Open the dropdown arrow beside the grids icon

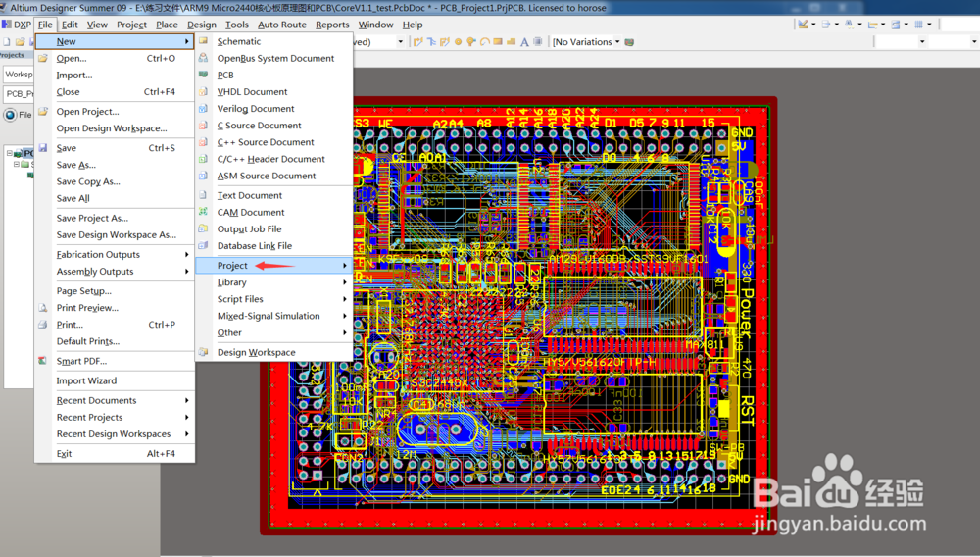point(929,24)
